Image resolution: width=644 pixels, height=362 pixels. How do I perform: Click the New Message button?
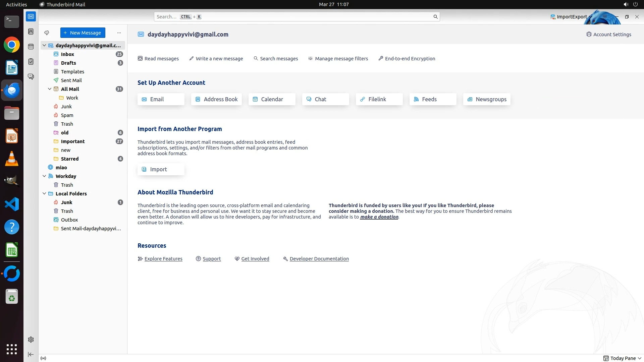tap(83, 33)
